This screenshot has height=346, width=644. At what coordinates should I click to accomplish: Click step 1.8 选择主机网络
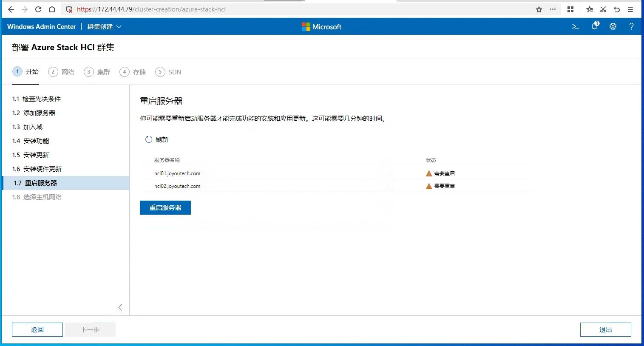pos(65,197)
